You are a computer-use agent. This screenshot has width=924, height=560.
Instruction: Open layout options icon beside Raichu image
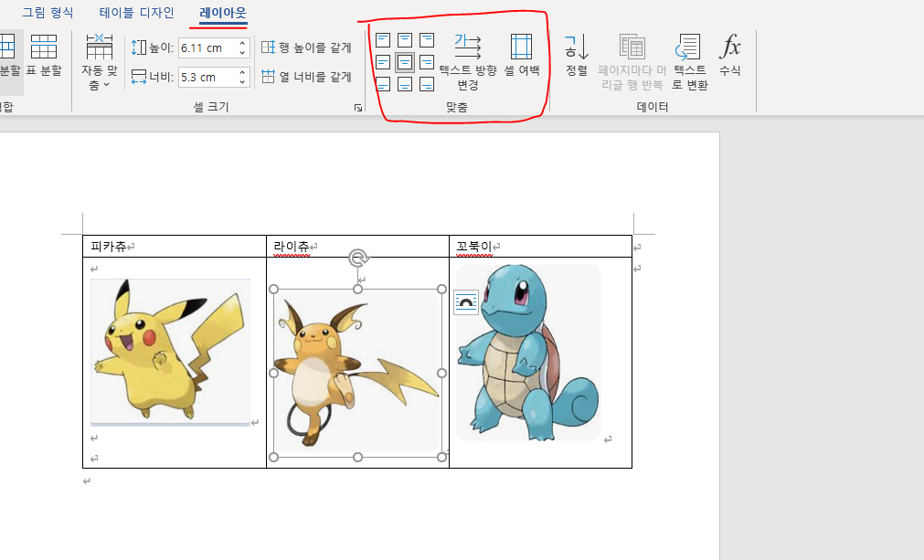pos(465,302)
